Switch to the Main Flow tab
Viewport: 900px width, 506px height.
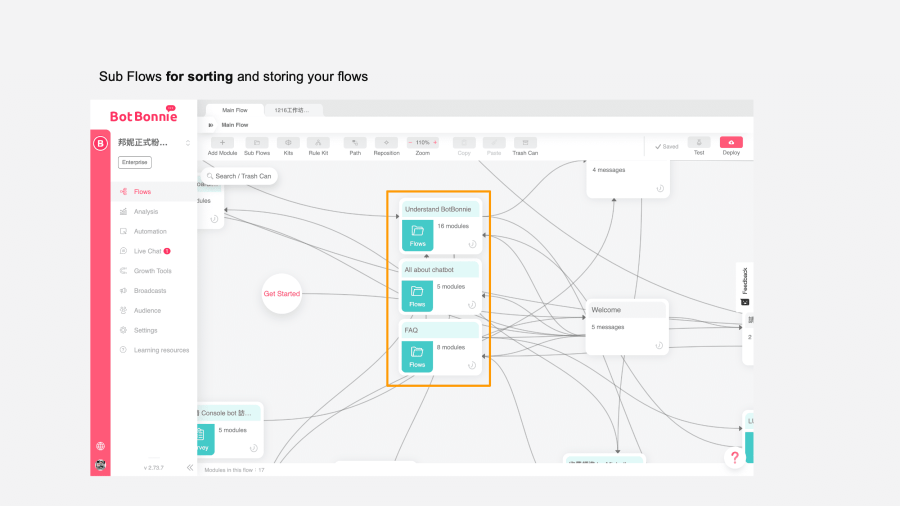tap(235, 110)
